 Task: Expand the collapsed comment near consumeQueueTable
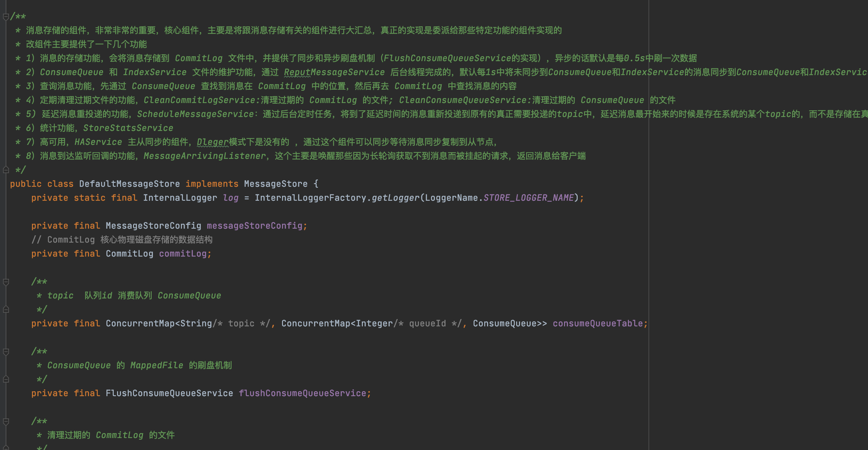5,282
